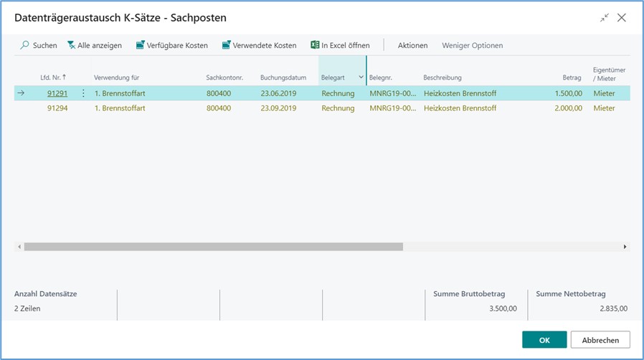
Task: Click the Alle anzeigen filter icon
Action: pyautogui.click(x=72, y=45)
